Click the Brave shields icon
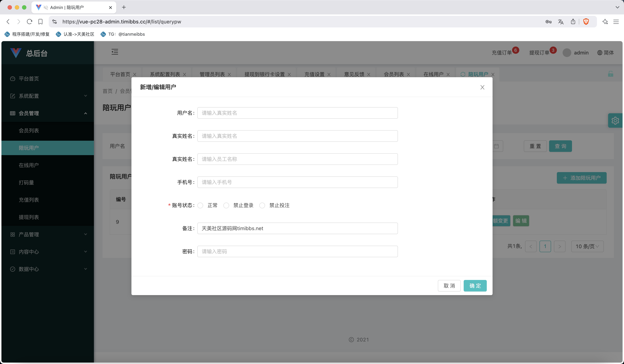Viewport: 624px width, 364px height. point(586,22)
